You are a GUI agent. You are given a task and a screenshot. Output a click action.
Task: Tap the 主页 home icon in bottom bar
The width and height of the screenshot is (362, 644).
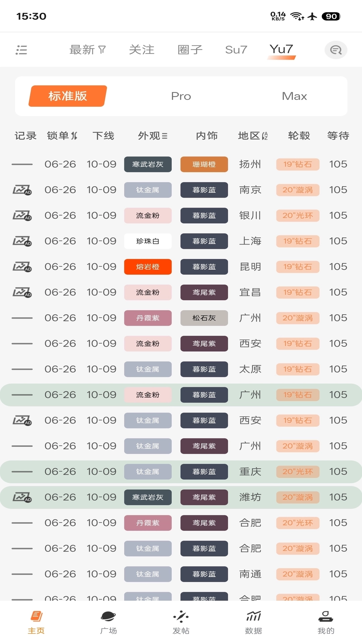tap(36, 618)
